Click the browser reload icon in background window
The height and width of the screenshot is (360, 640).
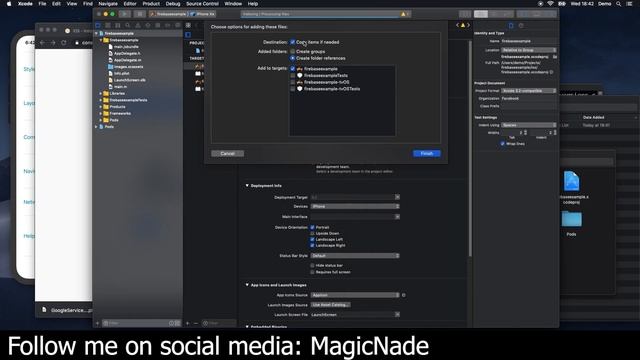click(64, 42)
